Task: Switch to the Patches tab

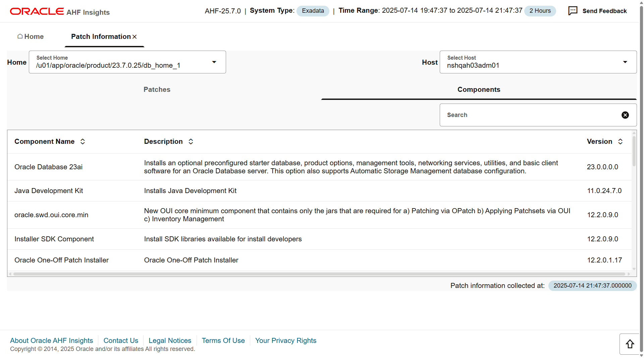Action: (157, 89)
